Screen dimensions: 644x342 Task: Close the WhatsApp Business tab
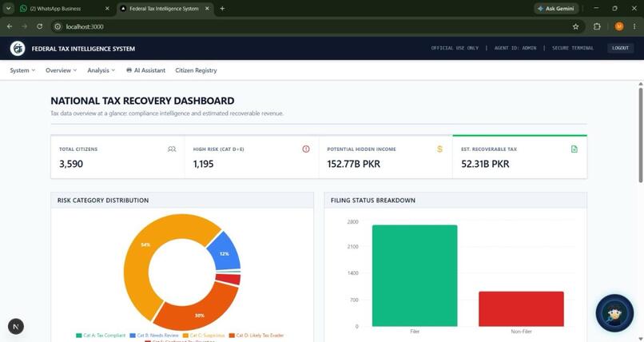(x=107, y=9)
